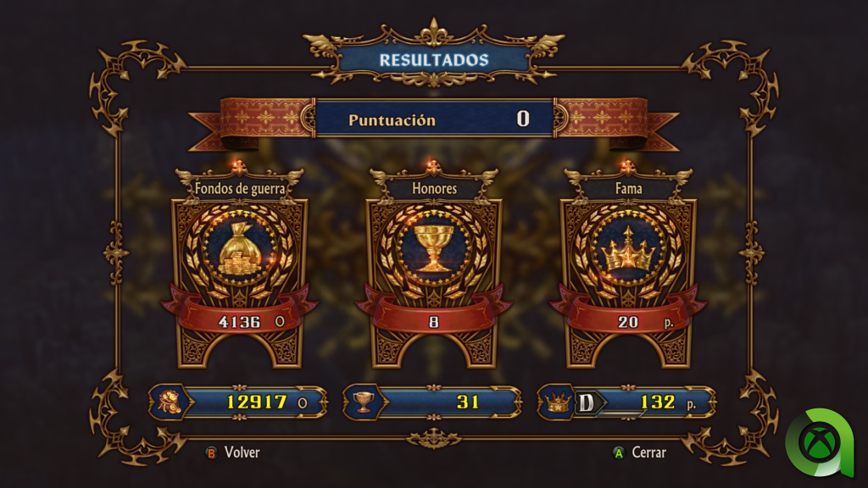Click the 20 p. fame ribbon
The image size is (868, 488).
(x=628, y=319)
